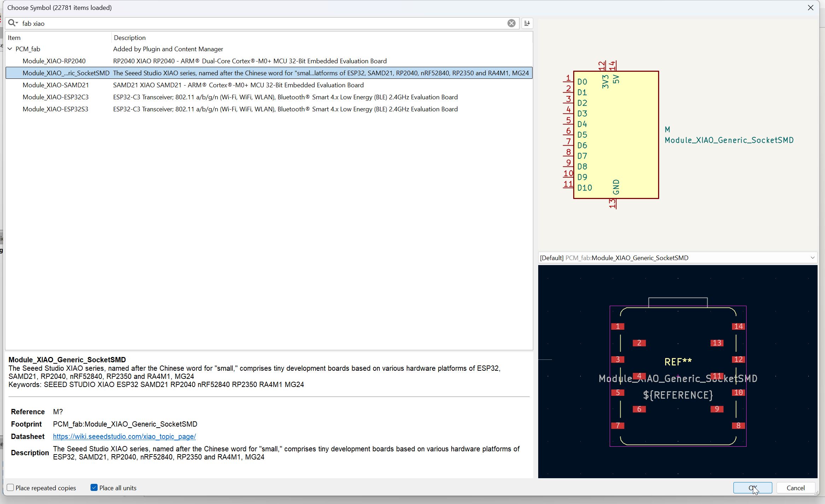Click into the fab xiao search field
825x504 pixels.
248,23
